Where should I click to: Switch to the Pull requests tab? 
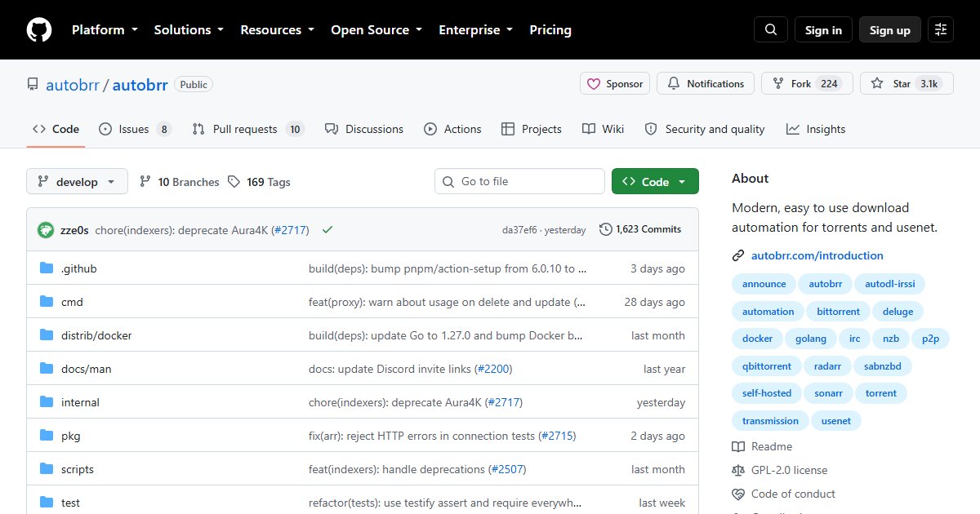(x=248, y=129)
